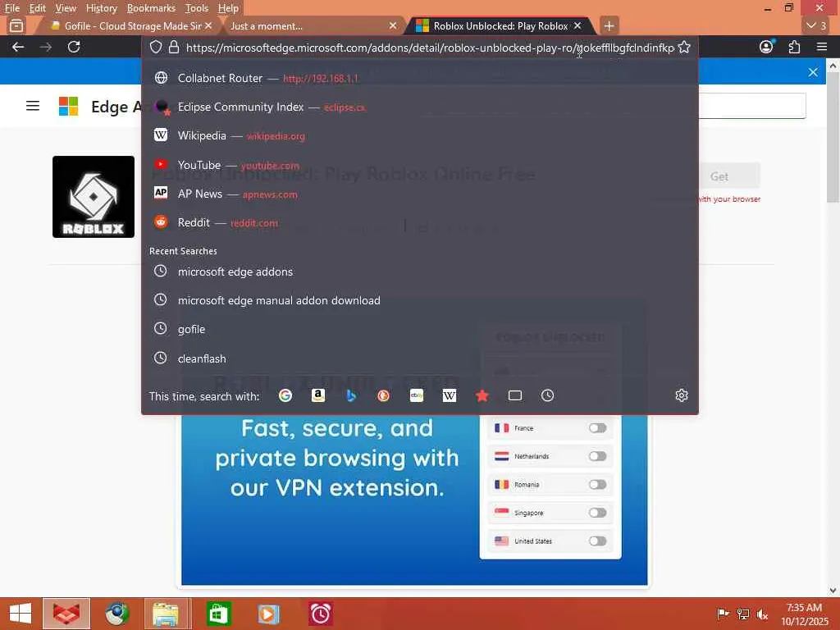This screenshot has width=840, height=630.
Task: Toggle the Netherlands VPN switch
Action: [597, 456]
